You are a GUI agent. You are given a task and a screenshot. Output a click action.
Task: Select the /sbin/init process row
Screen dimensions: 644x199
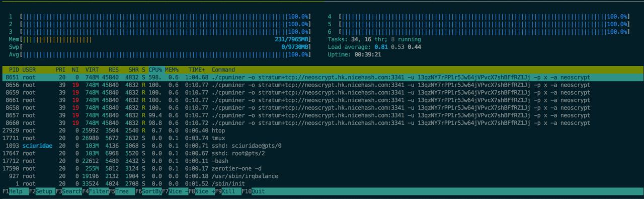tap(322, 184)
